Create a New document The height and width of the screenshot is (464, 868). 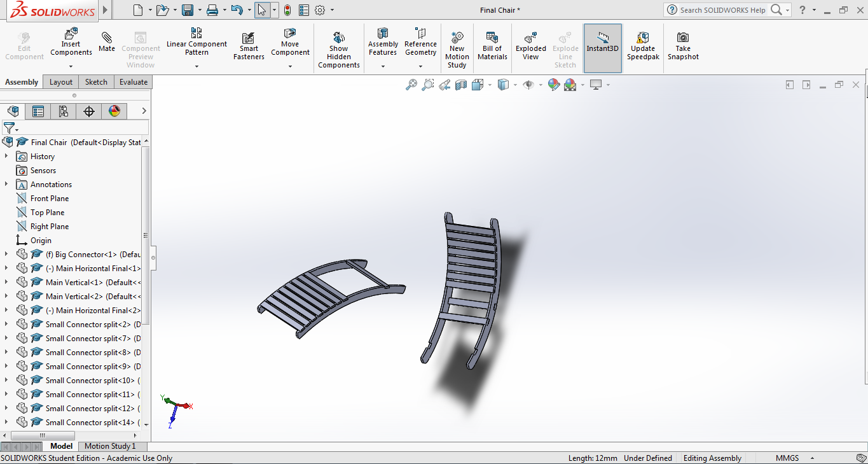(x=139, y=10)
